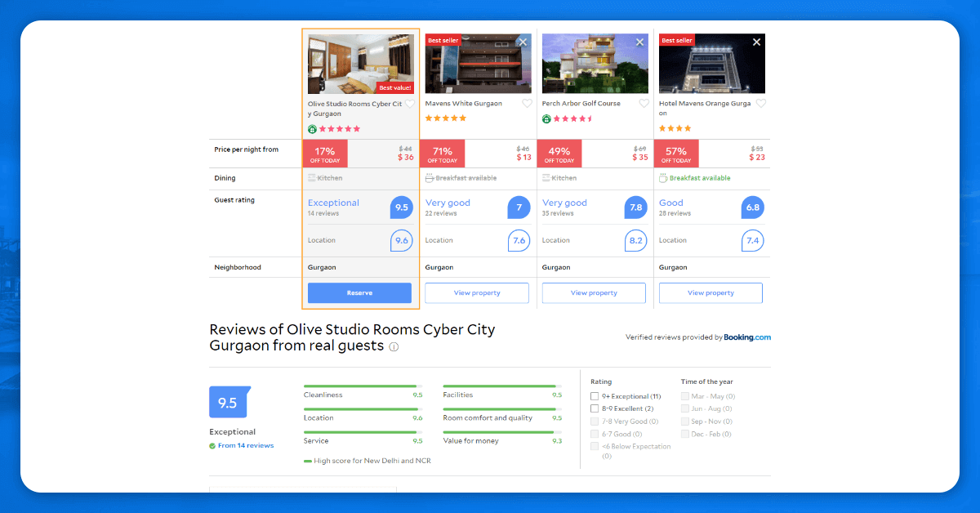Click the Reserve button
The image size is (980, 513).
pyautogui.click(x=359, y=293)
